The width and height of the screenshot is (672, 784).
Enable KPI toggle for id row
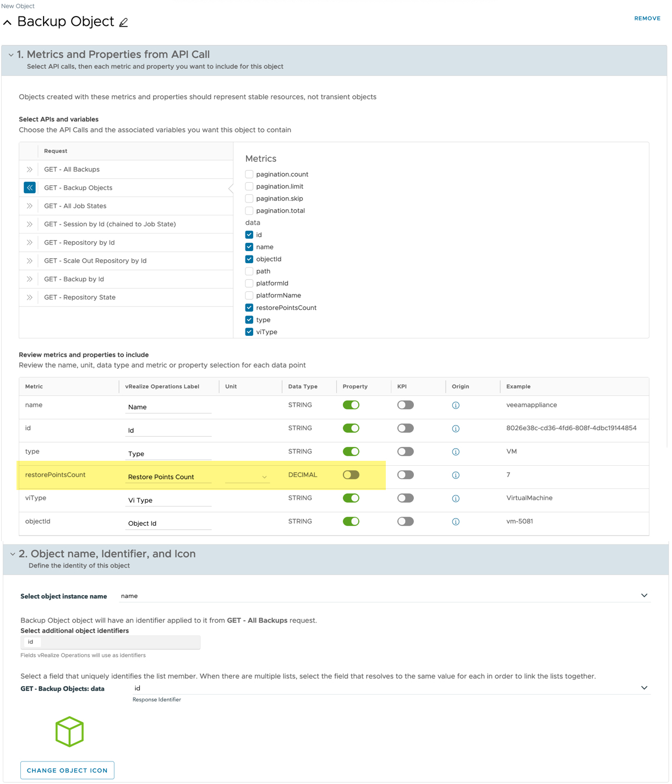coord(406,428)
